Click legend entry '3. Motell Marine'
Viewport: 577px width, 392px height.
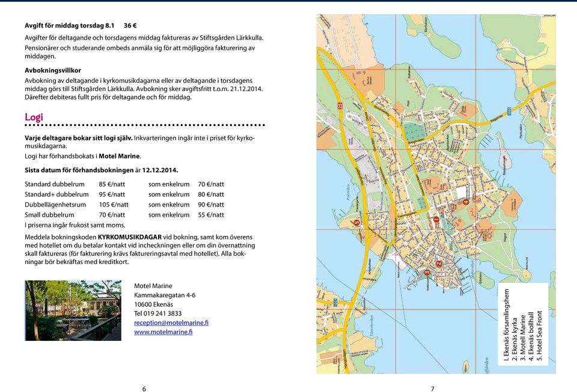(x=523, y=339)
